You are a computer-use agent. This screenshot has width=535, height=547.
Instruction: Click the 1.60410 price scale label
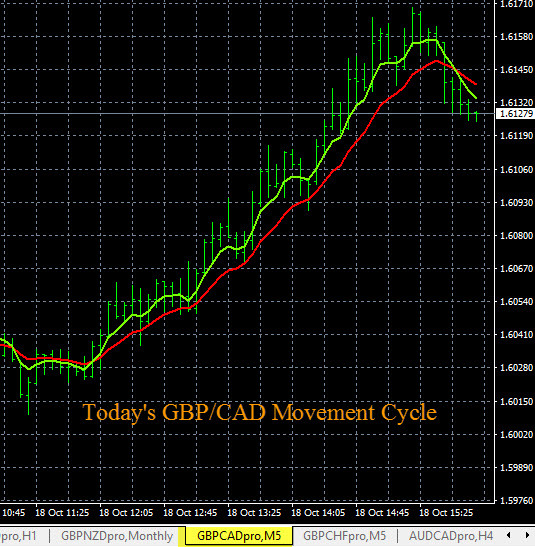click(x=517, y=335)
